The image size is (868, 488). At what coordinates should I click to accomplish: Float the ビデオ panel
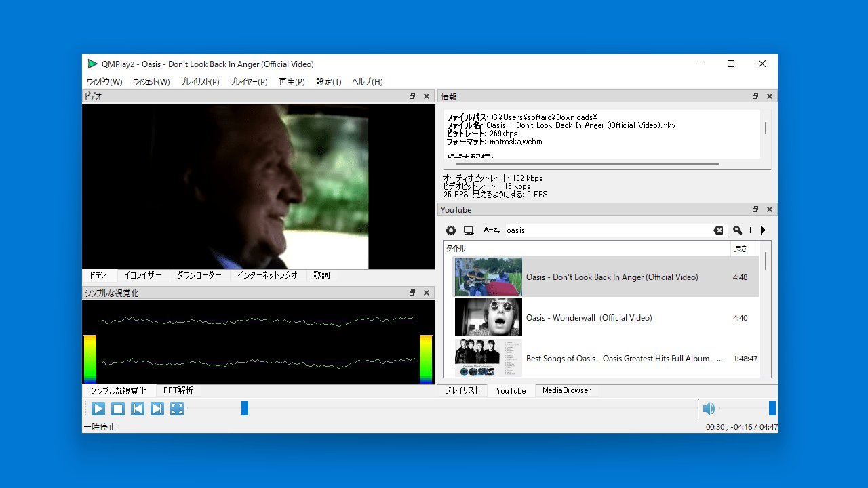(412, 96)
